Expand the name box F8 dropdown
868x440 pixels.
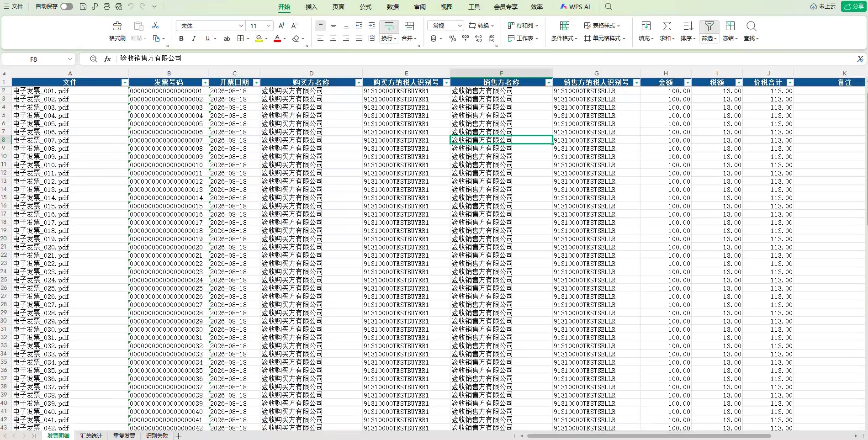point(69,59)
